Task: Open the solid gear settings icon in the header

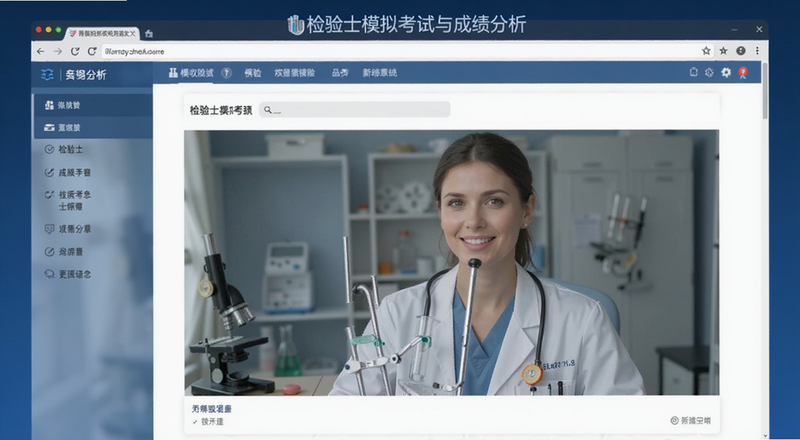Action: (726, 72)
